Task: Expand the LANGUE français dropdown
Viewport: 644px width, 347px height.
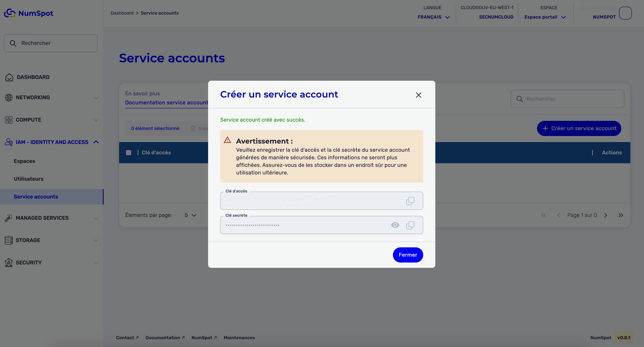Action: (433, 17)
